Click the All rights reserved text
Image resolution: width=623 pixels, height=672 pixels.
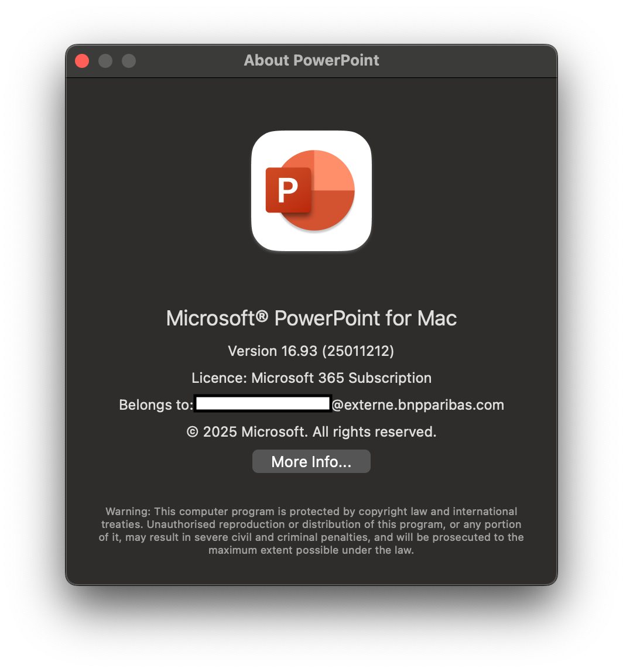pos(374,432)
